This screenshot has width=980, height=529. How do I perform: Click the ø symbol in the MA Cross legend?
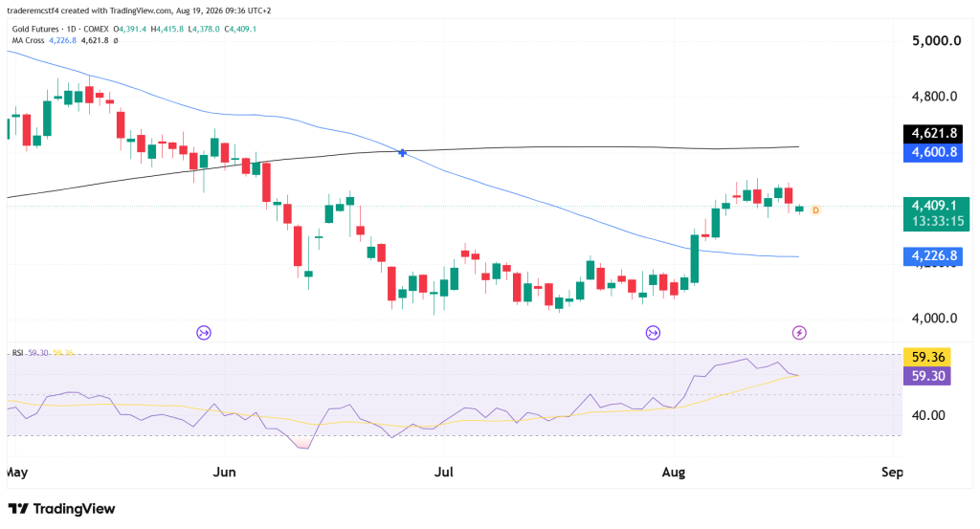[x=116, y=40]
